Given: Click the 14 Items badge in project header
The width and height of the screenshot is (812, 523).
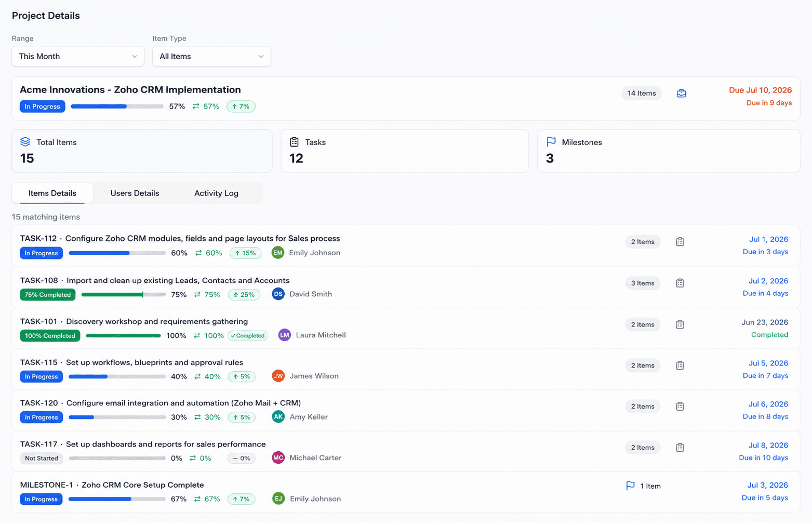Looking at the screenshot, I should (x=642, y=94).
